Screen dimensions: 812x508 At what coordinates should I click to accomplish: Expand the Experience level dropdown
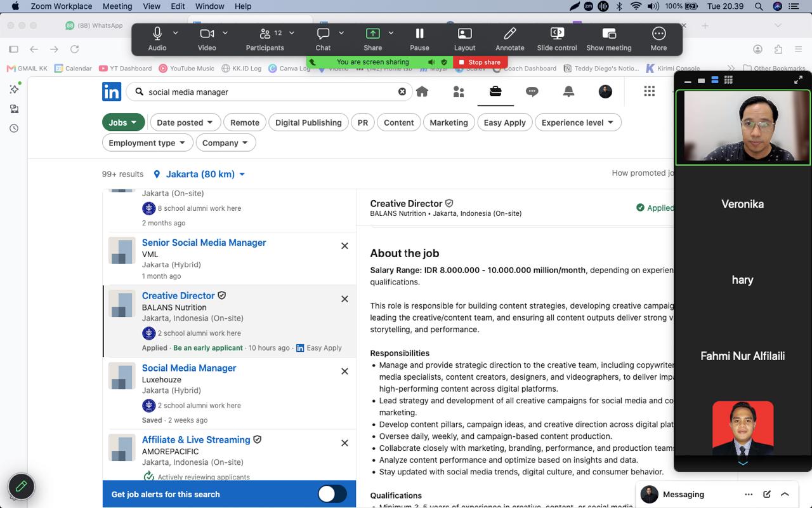578,123
